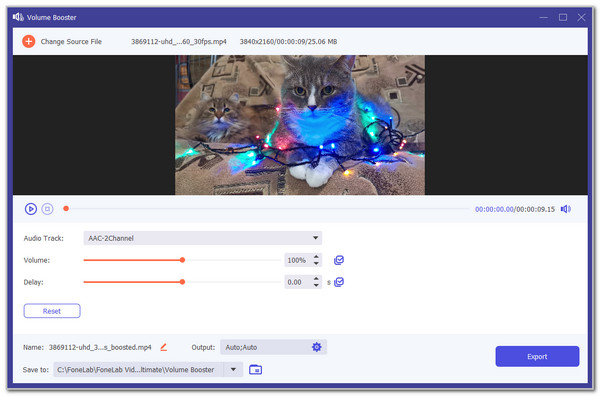Image resolution: width=600 pixels, height=396 pixels.
Task: Click the Export button
Action: (x=537, y=357)
